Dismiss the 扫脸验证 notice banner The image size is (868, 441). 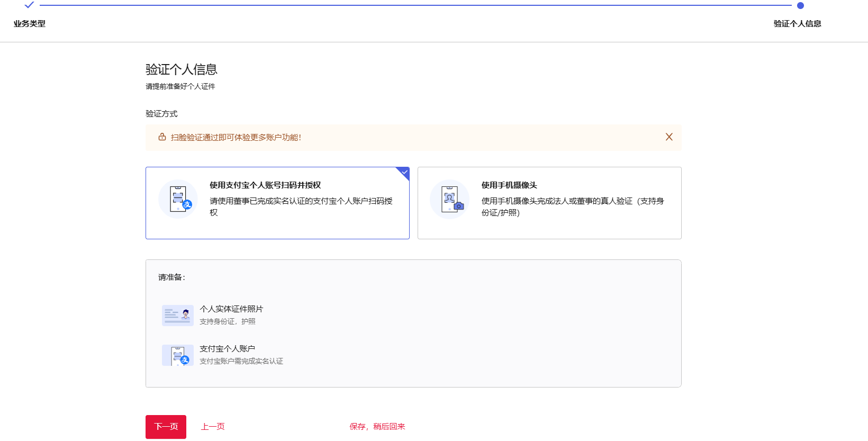pos(669,137)
